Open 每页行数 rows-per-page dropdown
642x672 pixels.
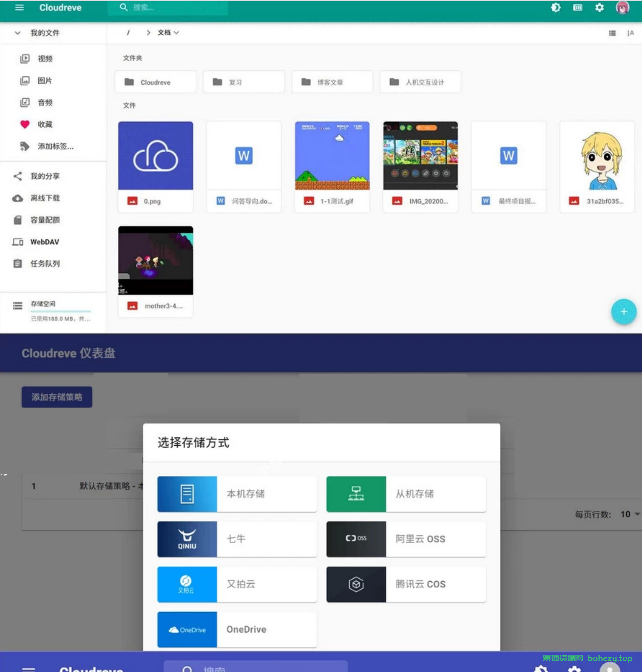click(x=630, y=514)
